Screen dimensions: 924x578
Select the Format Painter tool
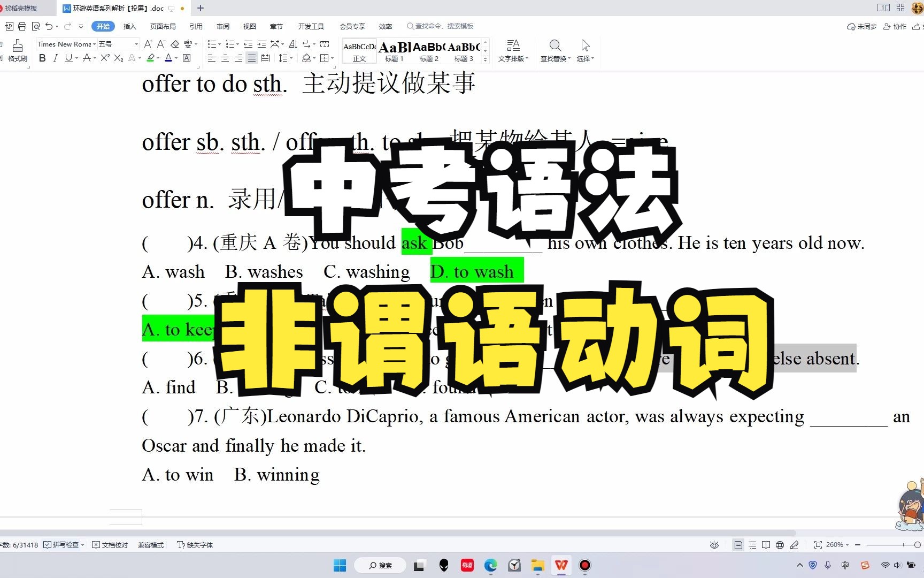pos(18,51)
